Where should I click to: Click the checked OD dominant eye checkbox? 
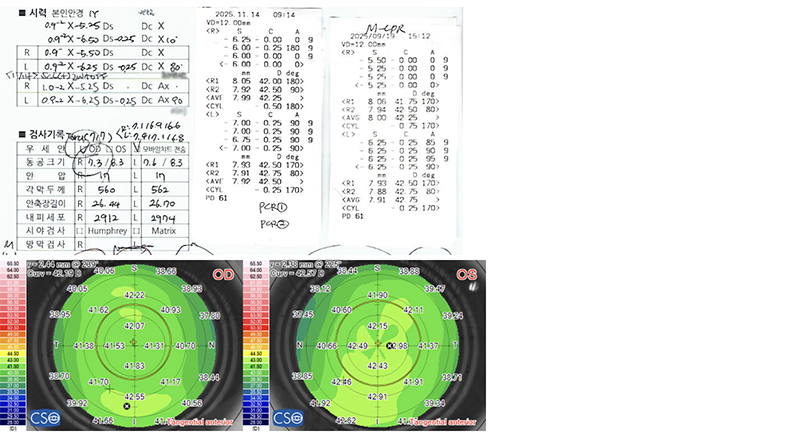pos(82,149)
